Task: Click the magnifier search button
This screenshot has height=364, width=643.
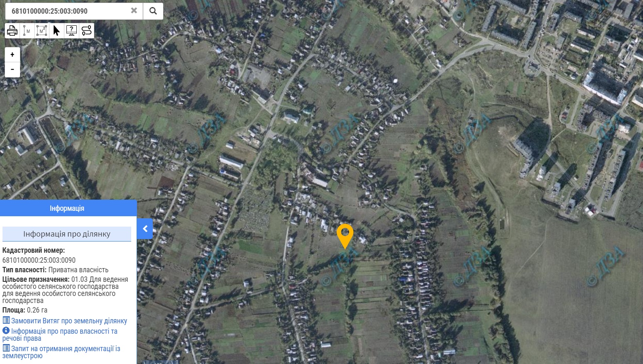Action: pyautogui.click(x=153, y=11)
